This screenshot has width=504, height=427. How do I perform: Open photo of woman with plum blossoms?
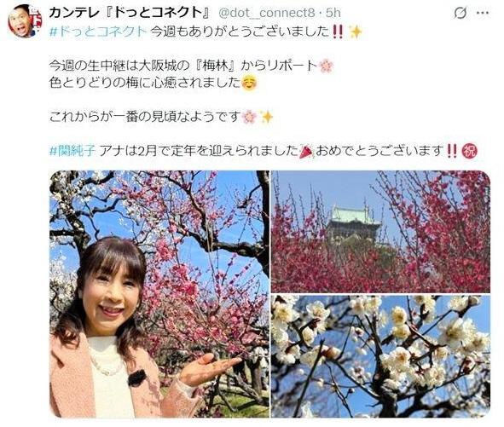tap(159, 294)
